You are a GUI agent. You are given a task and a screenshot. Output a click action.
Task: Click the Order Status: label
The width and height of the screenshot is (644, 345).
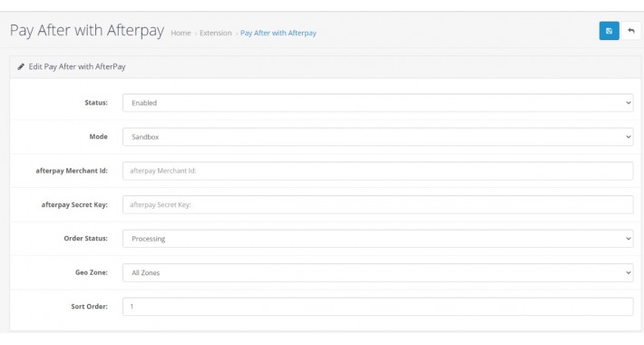(85, 239)
